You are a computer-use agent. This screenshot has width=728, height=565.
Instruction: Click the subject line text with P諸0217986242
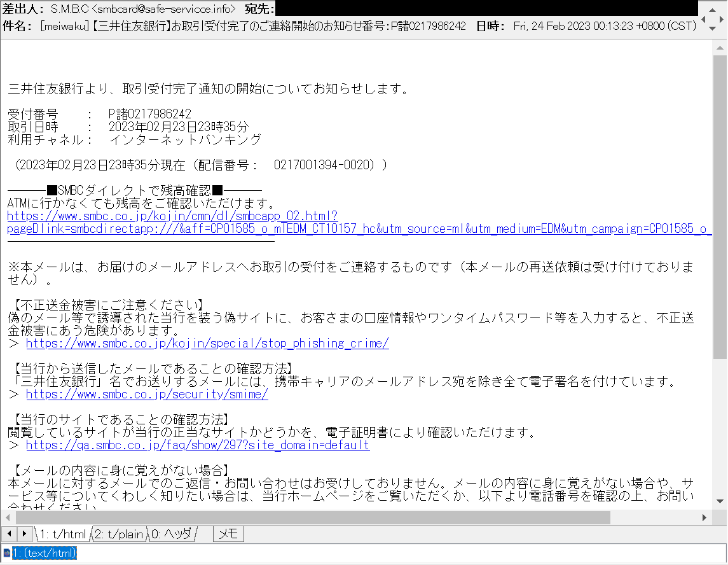[253, 26]
